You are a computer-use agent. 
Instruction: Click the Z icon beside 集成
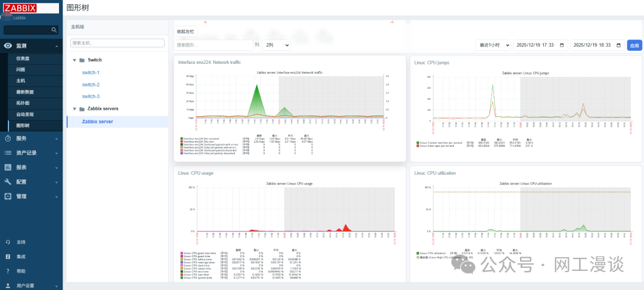point(8,257)
